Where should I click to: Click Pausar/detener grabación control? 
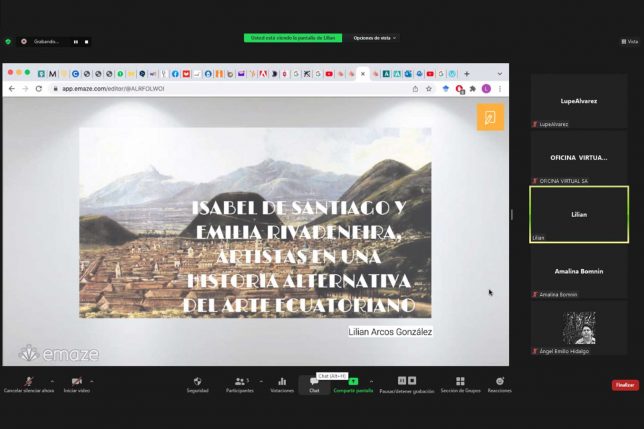click(408, 381)
